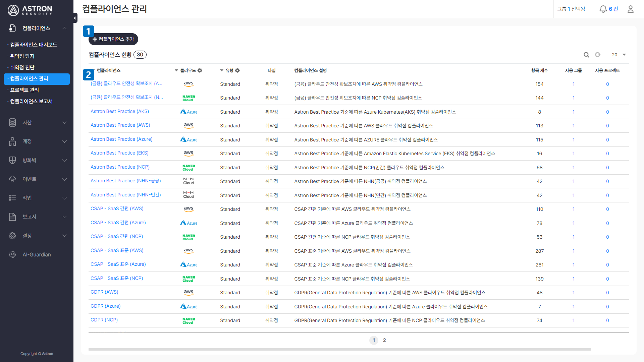The image size is (644, 362).
Task: Click Naver Cloud logo in CSAP - SaaS 표준 (NCP) row
Action: 189,279
